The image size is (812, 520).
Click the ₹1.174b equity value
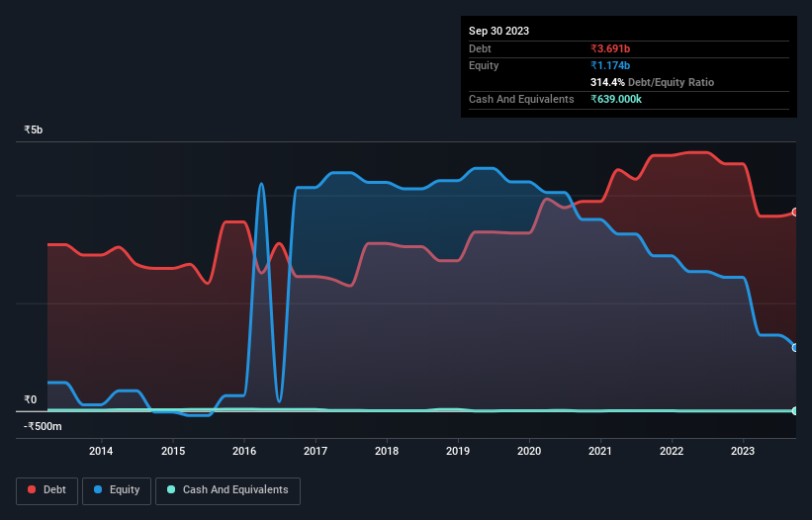610,65
